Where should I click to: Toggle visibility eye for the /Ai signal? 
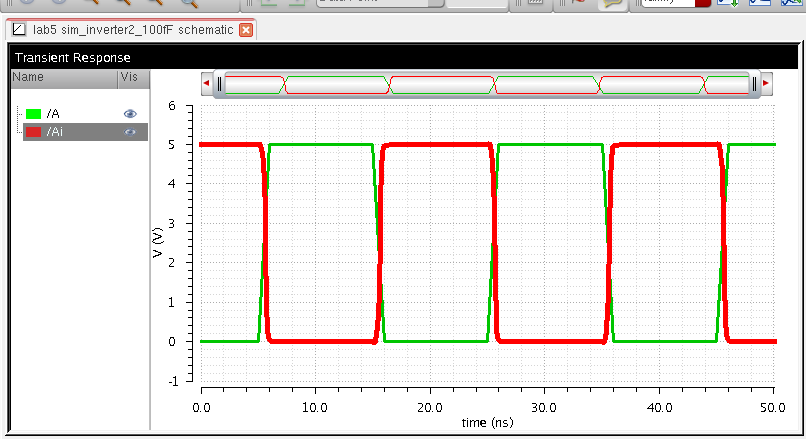click(x=129, y=132)
